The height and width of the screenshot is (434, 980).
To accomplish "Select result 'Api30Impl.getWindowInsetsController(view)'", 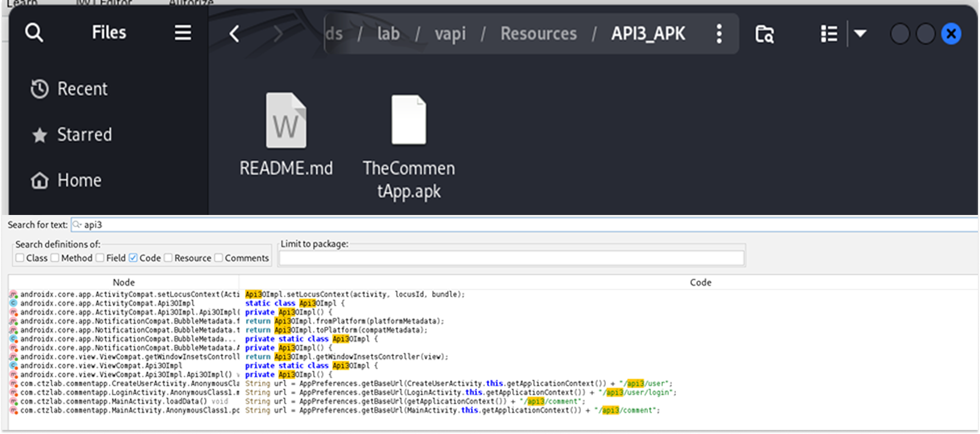I will click(x=347, y=357).
